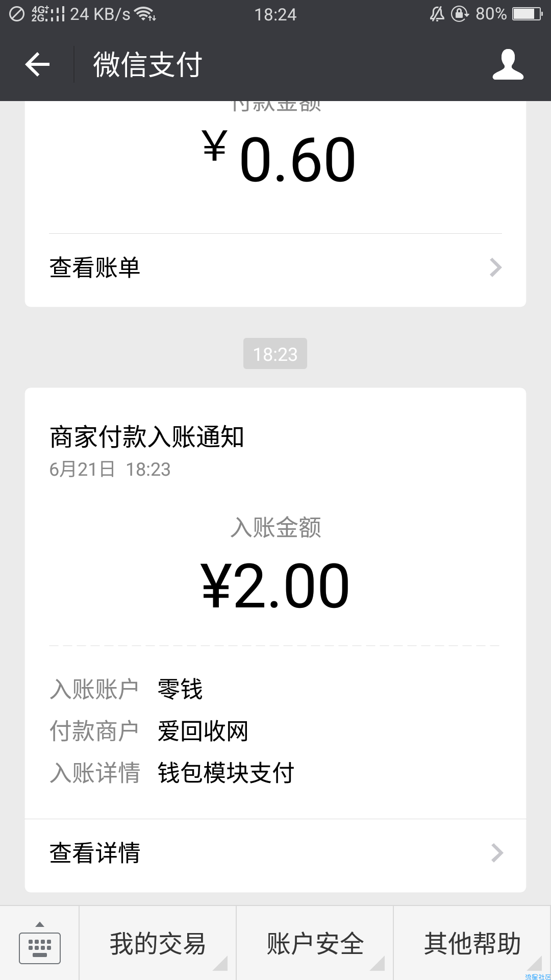Expand the 我的交易 menu

pyautogui.click(x=158, y=943)
